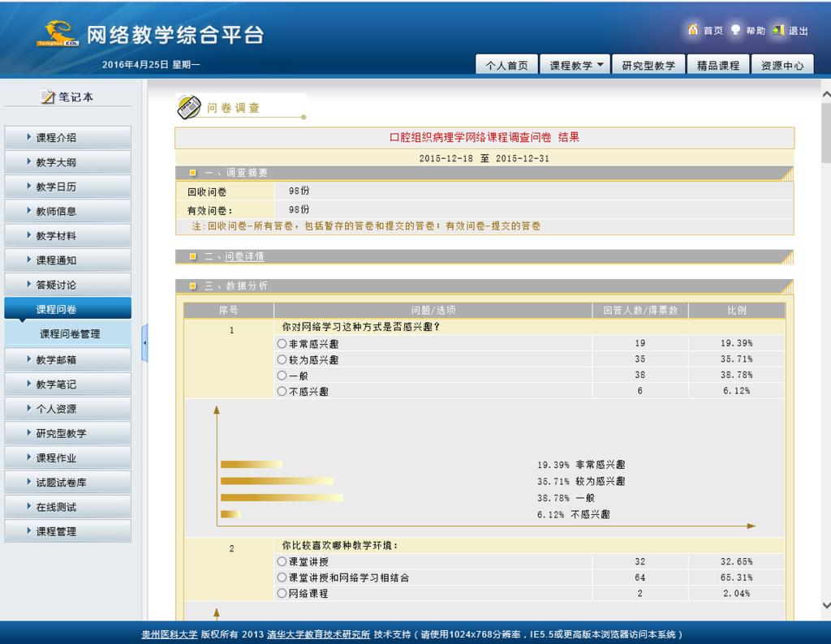Expand the 课程介绍 sidebar section
The height and width of the screenshot is (644, 831).
68,137
